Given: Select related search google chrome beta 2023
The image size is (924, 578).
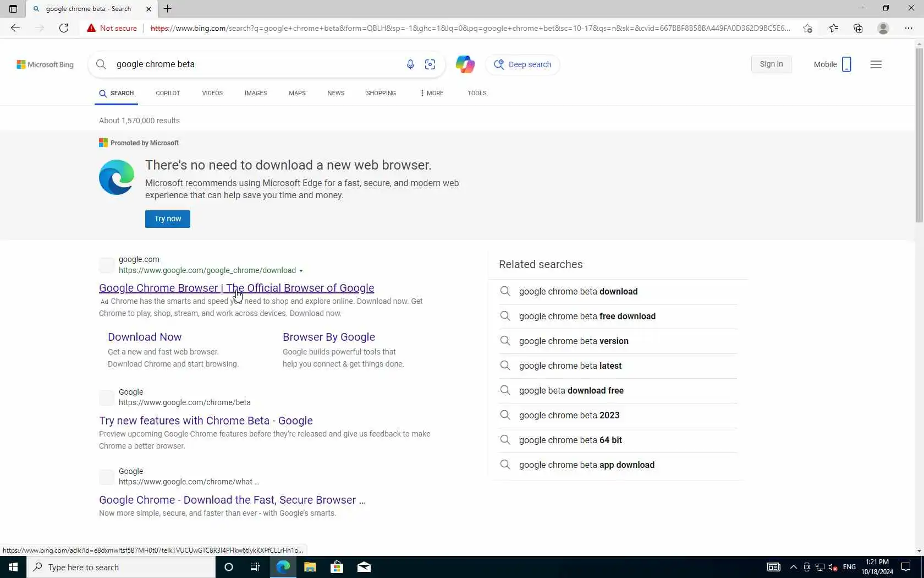Looking at the screenshot, I should (618, 416).
